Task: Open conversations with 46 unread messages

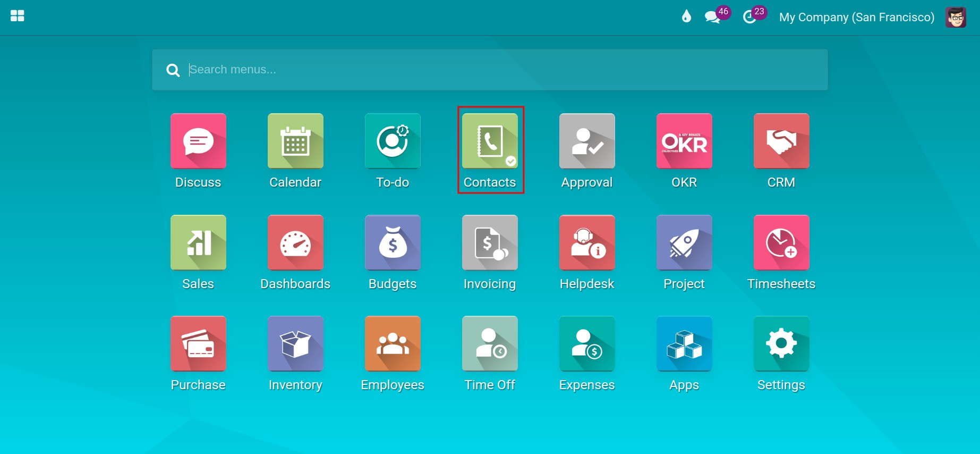Action: (717, 15)
